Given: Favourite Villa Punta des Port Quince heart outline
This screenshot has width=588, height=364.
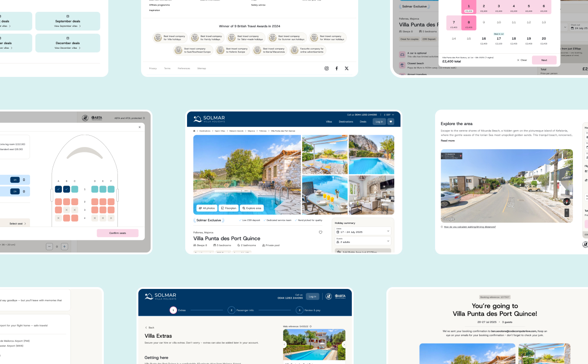Looking at the screenshot, I should [320, 232].
